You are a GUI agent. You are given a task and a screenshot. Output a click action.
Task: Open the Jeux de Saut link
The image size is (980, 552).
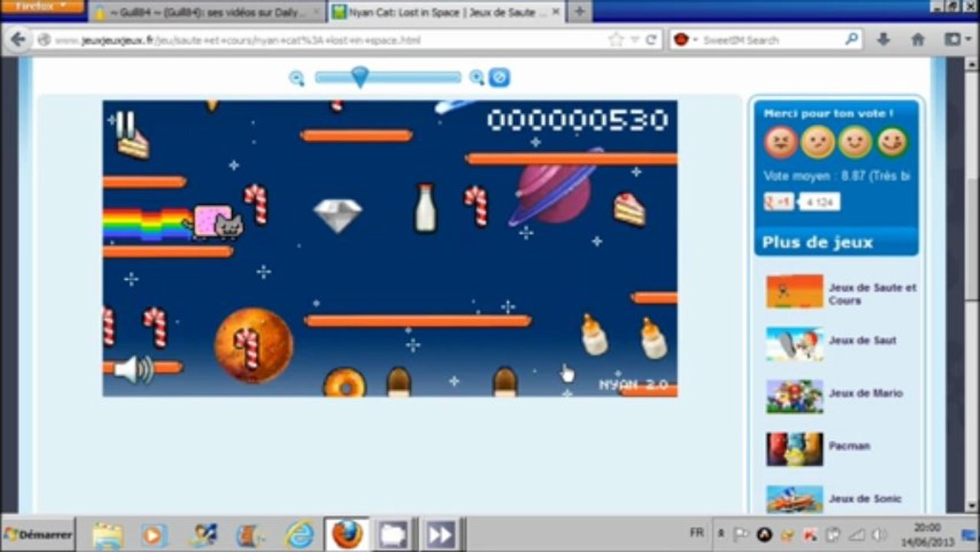point(862,340)
